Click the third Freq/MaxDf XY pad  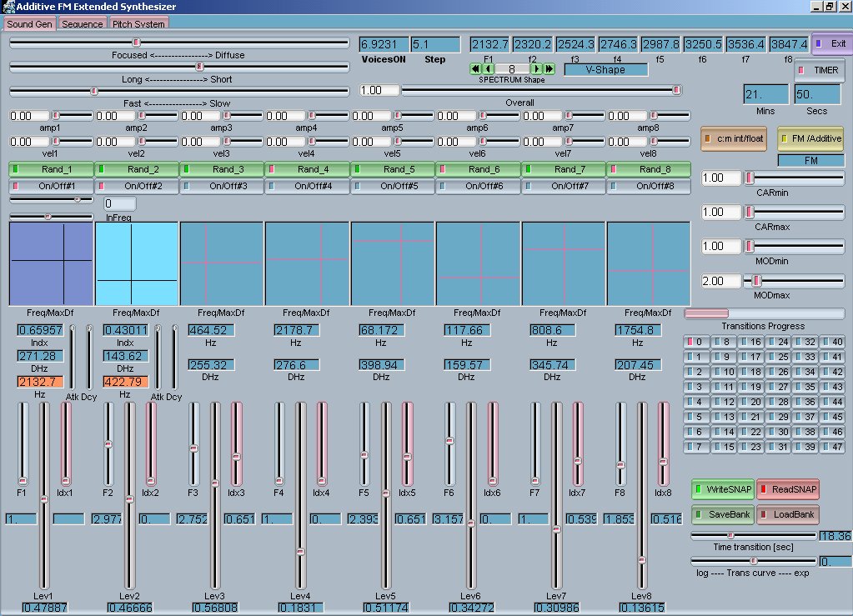[222, 263]
